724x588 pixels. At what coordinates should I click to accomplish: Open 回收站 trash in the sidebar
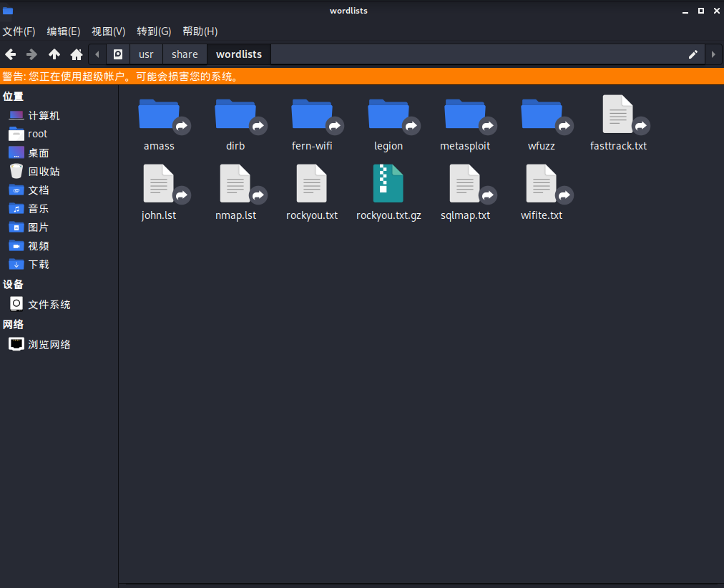[59, 171]
